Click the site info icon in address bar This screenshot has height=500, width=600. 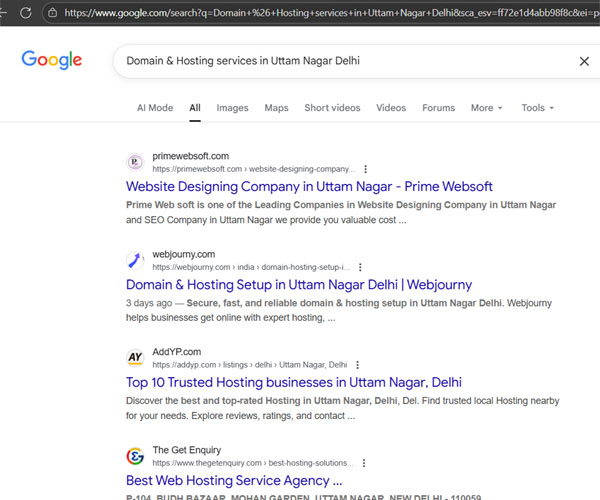(52, 13)
